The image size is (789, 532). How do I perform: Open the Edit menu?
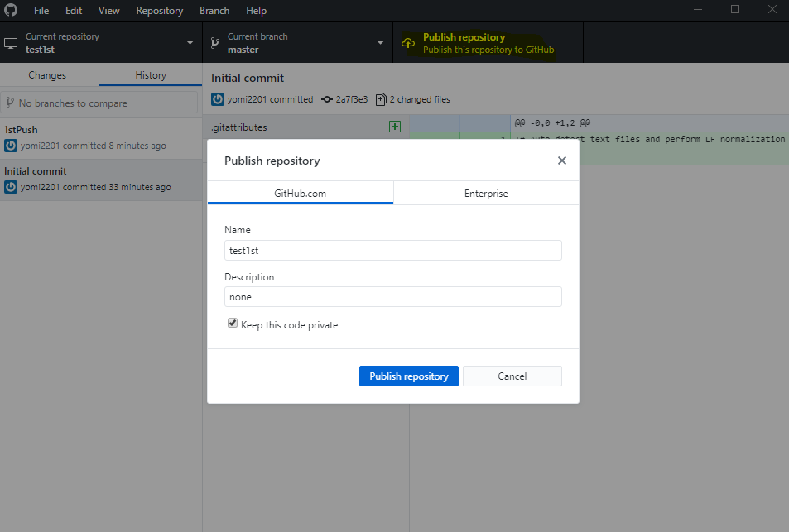click(74, 11)
